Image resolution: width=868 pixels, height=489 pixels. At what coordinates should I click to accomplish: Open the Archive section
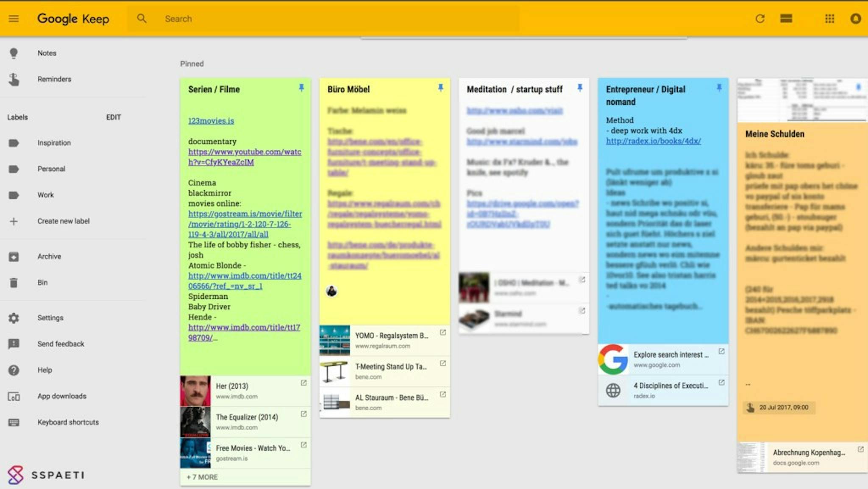point(49,257)
